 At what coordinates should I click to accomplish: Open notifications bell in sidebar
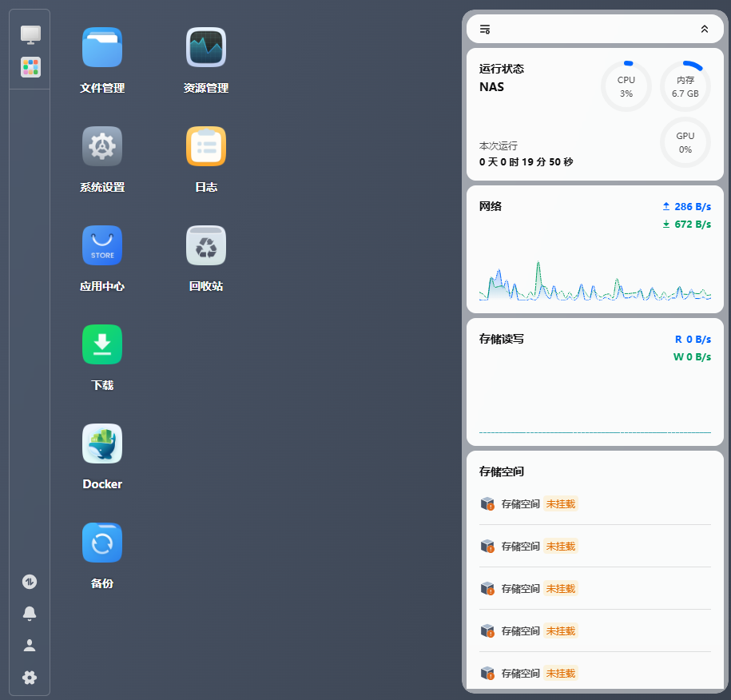(30, 613)
